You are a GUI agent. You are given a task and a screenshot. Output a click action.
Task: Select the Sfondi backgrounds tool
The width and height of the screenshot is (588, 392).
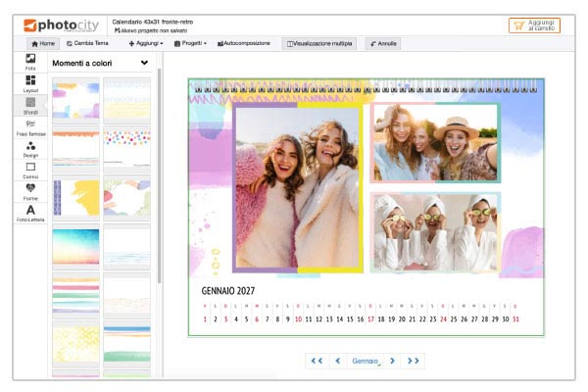[30, 106]
